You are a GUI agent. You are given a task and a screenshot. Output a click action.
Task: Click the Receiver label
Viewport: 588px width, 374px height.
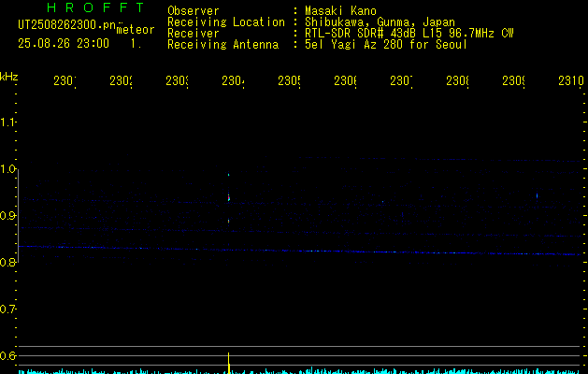pyautogui.click(x=194, y=34)
